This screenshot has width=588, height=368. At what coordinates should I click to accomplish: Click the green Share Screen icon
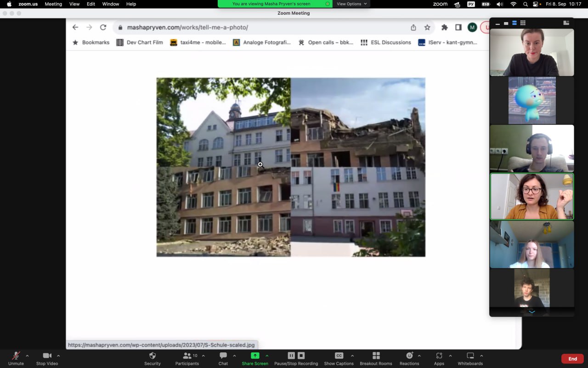255,356
